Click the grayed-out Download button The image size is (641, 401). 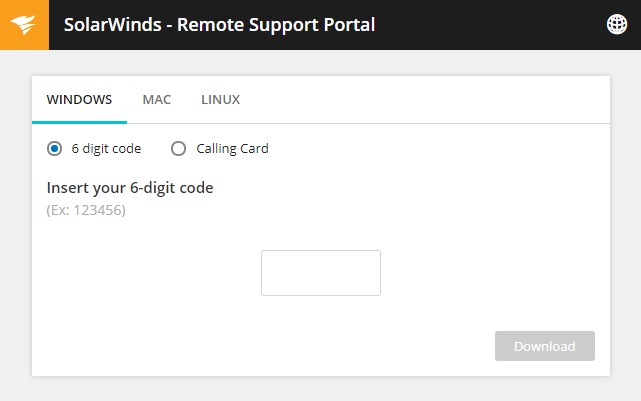545,346
